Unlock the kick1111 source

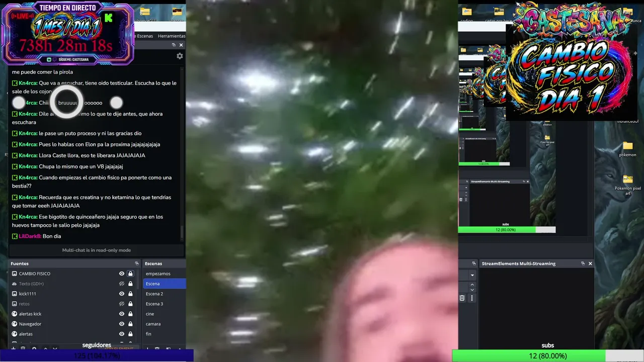tap(130, 294)
